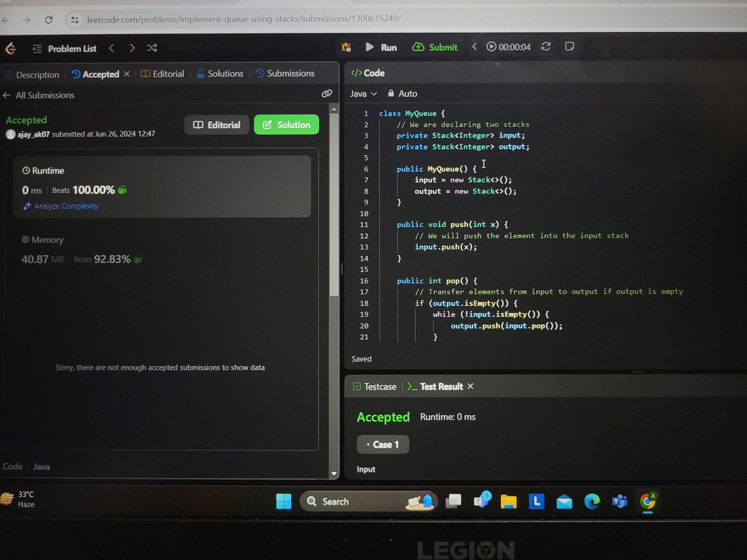Open Teams with notification badge on taskbar
This screenshot has height=560, width=747.
click(482, 500)
